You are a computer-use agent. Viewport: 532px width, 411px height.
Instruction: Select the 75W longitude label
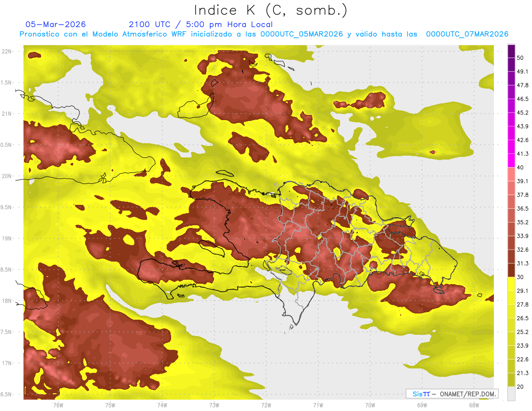[110, 405]
